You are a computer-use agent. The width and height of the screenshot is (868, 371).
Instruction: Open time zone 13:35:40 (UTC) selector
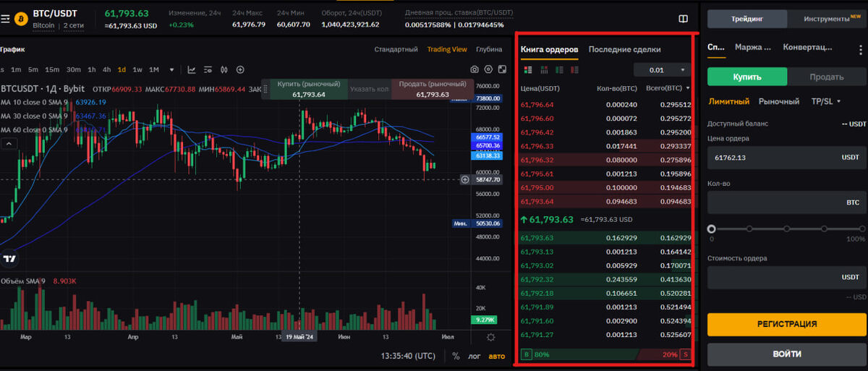408,356
